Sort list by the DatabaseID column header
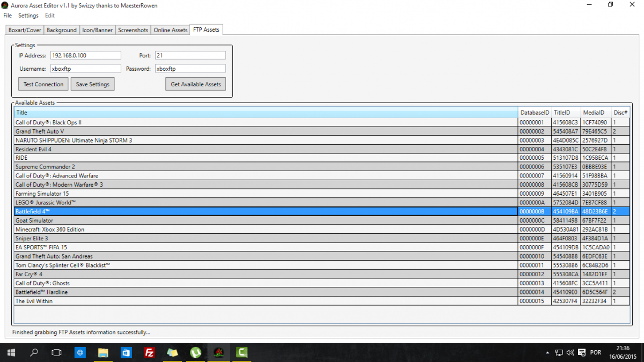 pos(535,113)
